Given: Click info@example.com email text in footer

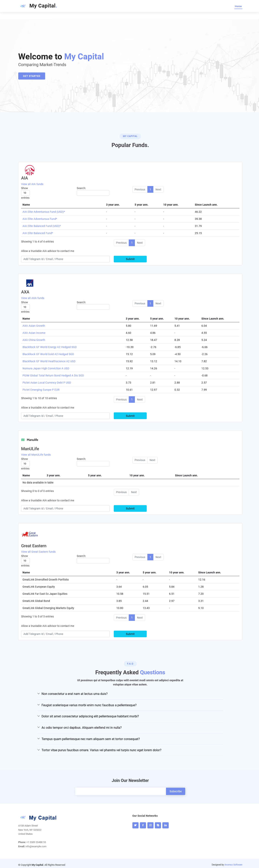Looking at the screenshot, I should (36, 846).
